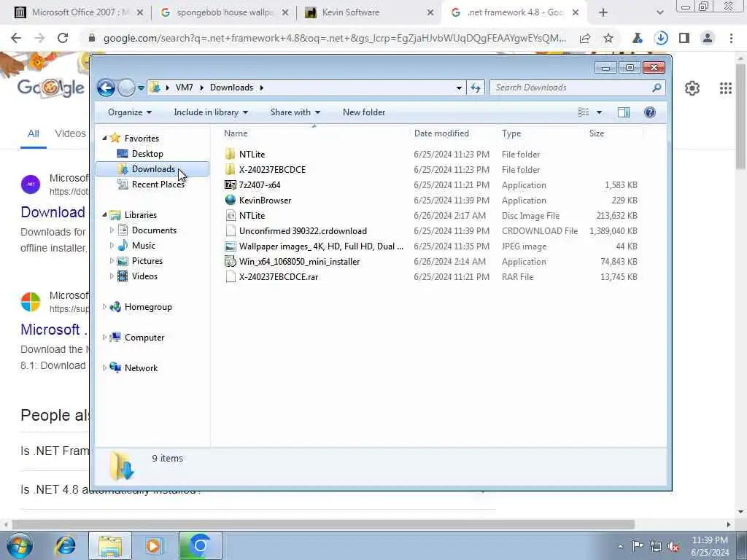Image resolution: width=747 pixels, height=560 pixels.
Task: Open Google settings gear
Action: point(692,88)
